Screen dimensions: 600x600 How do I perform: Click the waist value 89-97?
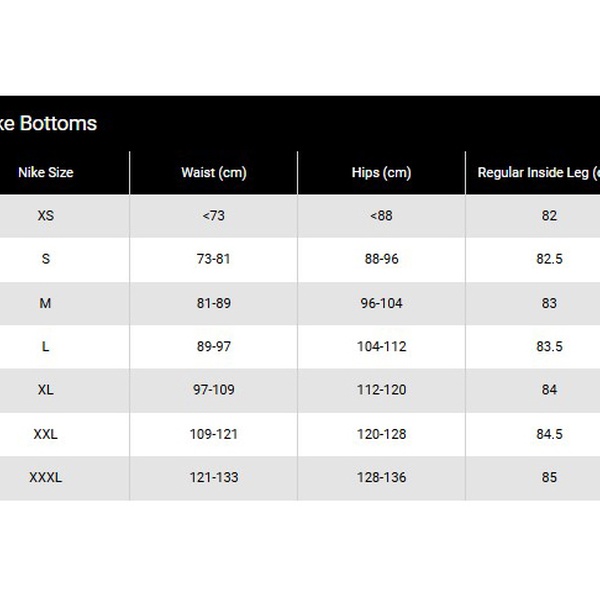pyautogui.click(x=214, y=347)
